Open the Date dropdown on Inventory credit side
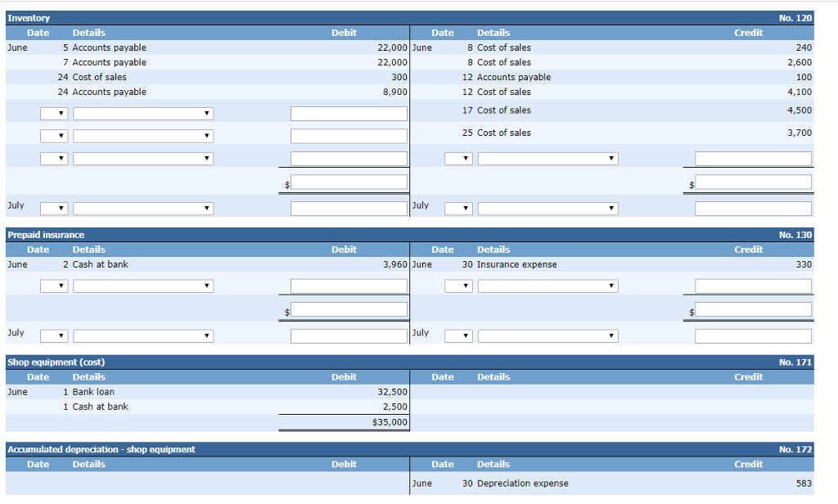This screenshot has height=504, width=838. pos(458,158)
